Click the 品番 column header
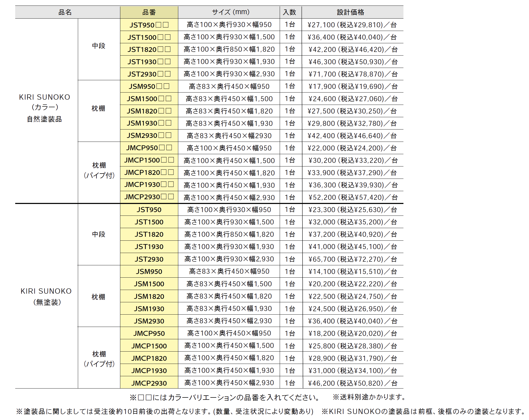 point(149,12)
